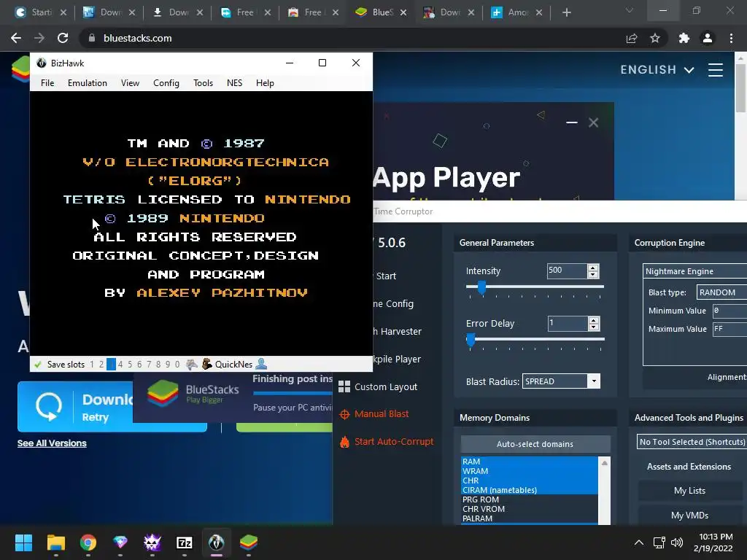Bookmark this page with the star icon

tap(655, 38)
